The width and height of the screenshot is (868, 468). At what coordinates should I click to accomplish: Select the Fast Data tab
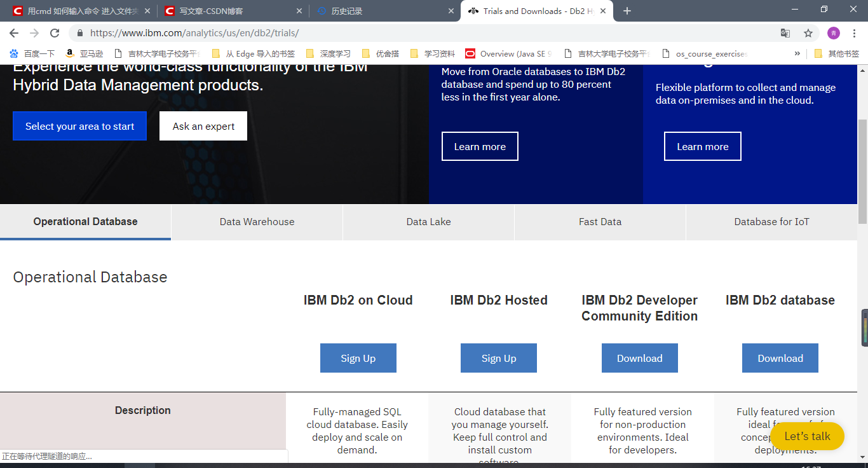tap(600, 221)
